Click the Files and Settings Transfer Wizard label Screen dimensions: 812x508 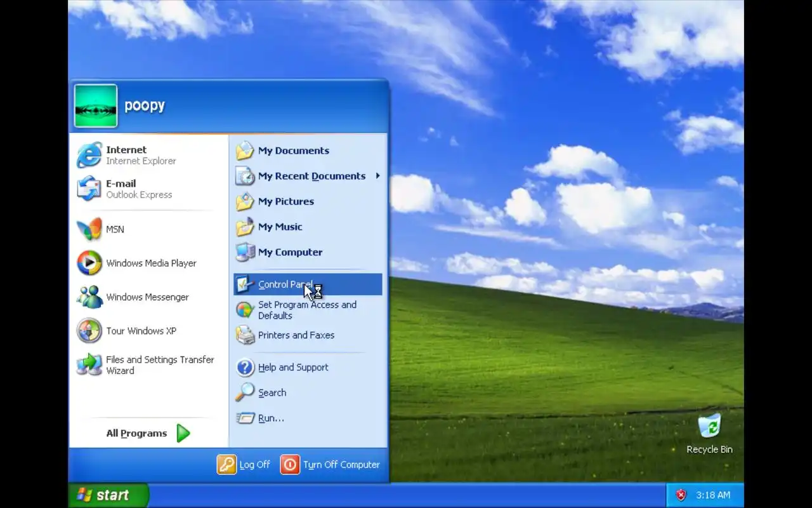pos(160,364)
